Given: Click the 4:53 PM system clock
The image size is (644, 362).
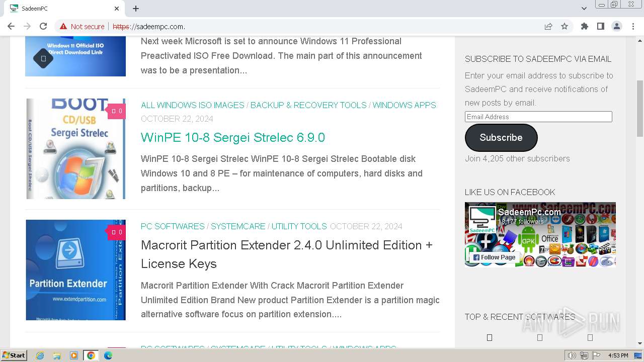Looking at the screenshot, I should 618,355.
